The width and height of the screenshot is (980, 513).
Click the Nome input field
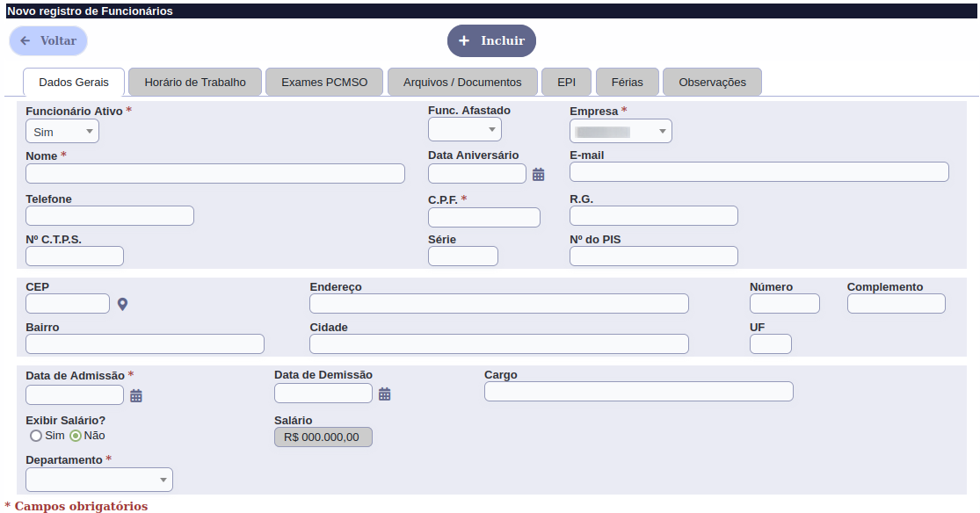(215, 173)
